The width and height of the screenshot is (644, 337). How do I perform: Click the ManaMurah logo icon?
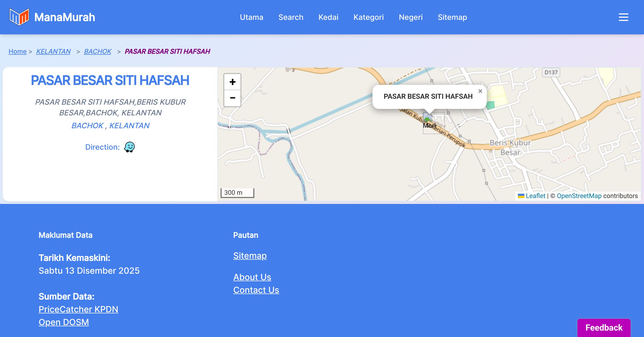coord(19,17)
